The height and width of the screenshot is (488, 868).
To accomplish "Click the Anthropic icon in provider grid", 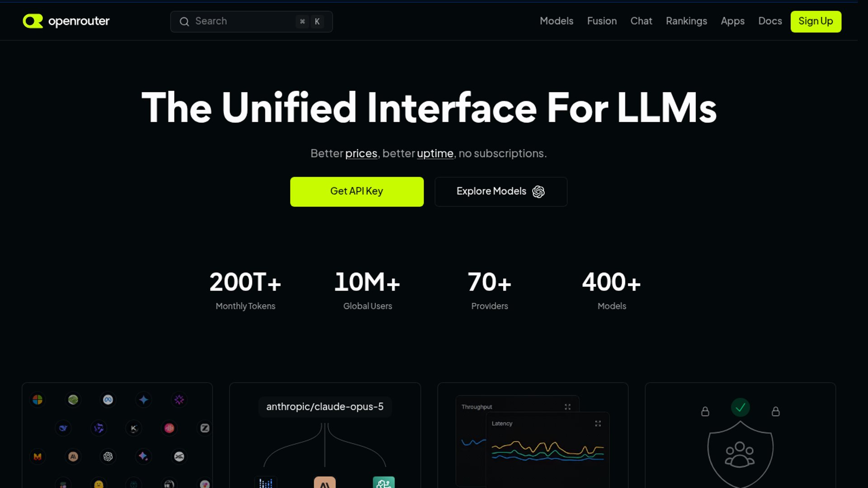I will click(x=73, y=456).
